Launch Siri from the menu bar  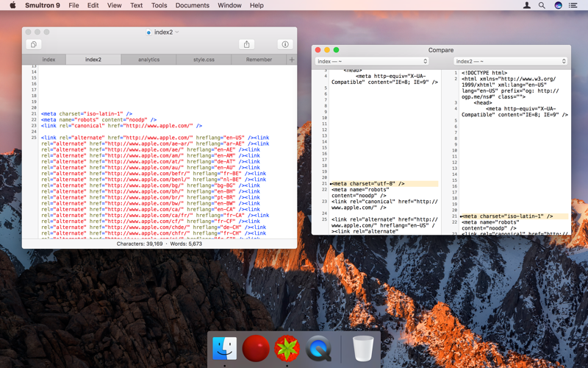[558, 5]
